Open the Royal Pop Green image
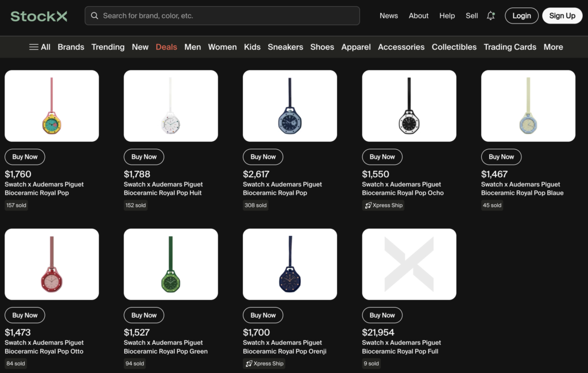Image resolution: width=588 pixels, height=373 pixels. pos(171,265)
